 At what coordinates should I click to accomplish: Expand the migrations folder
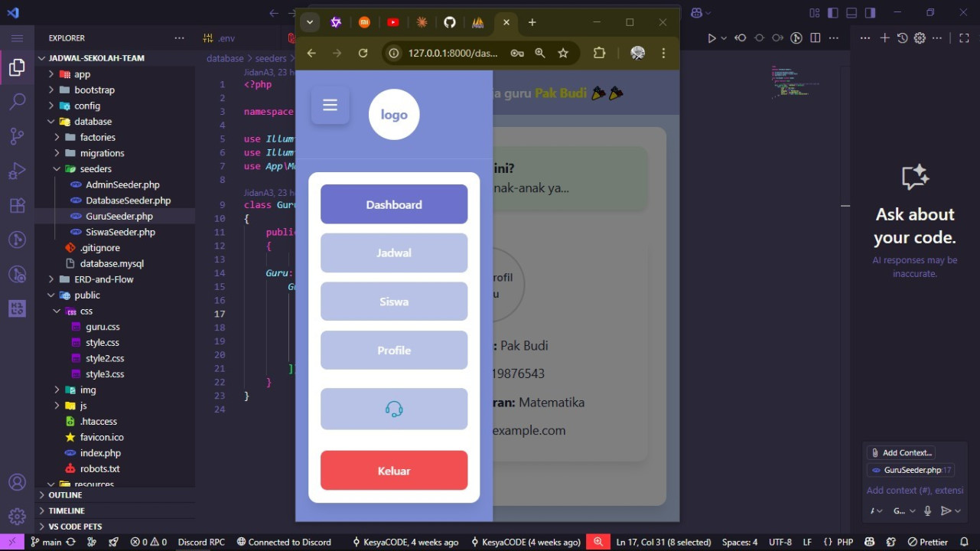click(102, 153)
